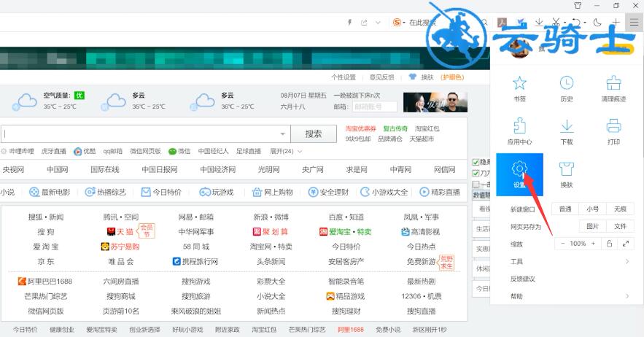Screen dimensions: 644x337
Task: Open 阿里巴巴1688 link
Action: [45, 281]
